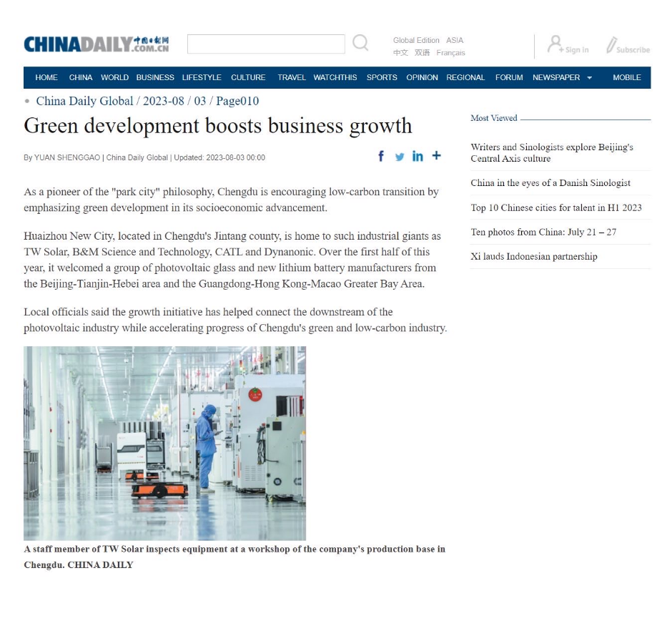
Task: Switch to the Français edition
Action: [x=450, y=53]
